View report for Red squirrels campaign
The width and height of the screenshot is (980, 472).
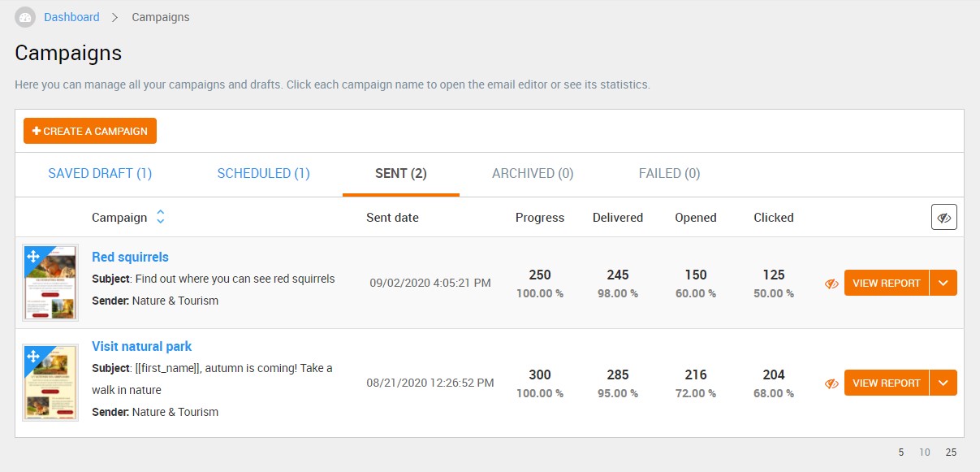[887, 283]
